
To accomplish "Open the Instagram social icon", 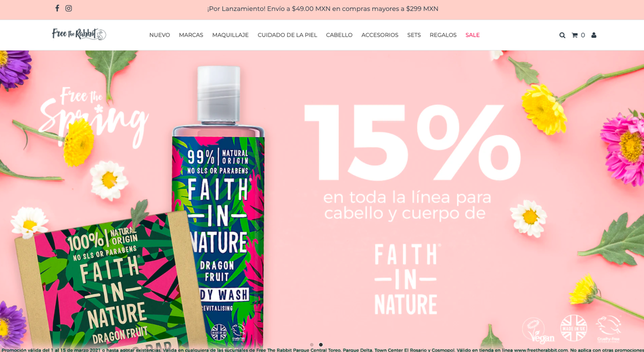I will [x=69, y=8].
